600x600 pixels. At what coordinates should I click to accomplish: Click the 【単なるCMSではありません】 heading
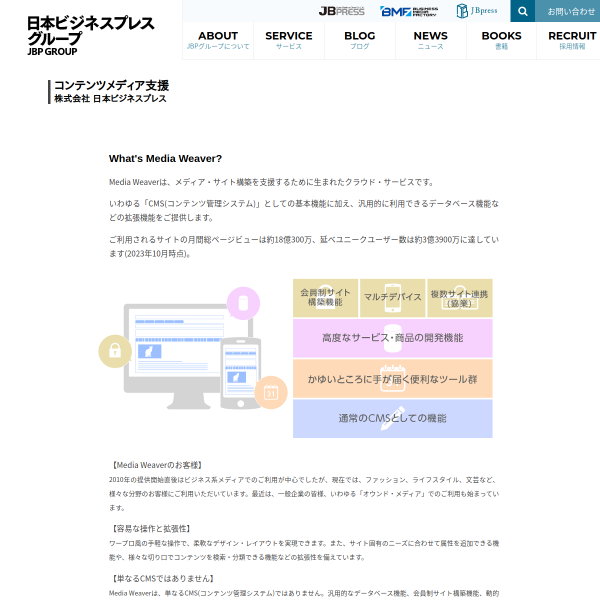[x=162, y=578]
